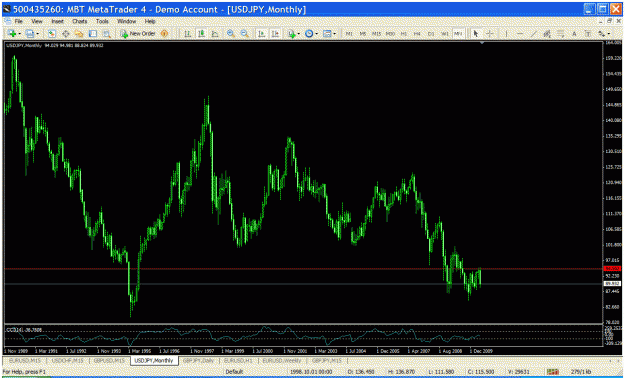This screenshot has width=625, height=378.
Task: Switch to Line Chart display
Action: 215,34
